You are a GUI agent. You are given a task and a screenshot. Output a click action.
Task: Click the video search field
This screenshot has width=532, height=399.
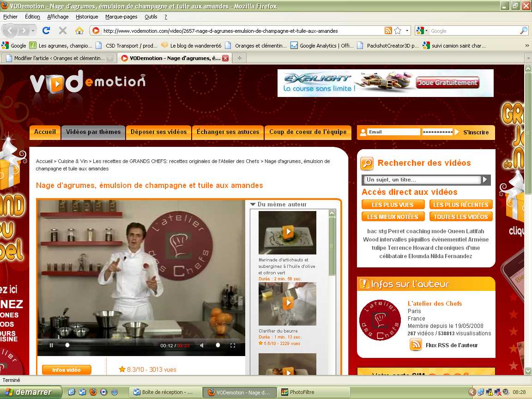[423, 180]
